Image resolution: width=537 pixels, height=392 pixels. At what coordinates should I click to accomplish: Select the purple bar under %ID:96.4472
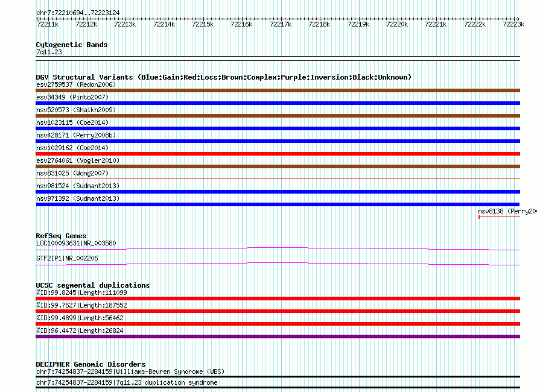pos(278,337)
